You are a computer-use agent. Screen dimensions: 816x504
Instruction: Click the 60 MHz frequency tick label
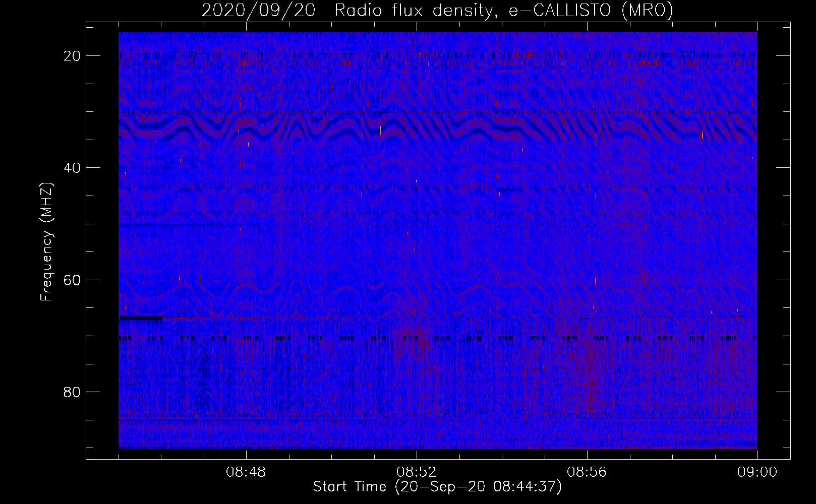[72, 280]
